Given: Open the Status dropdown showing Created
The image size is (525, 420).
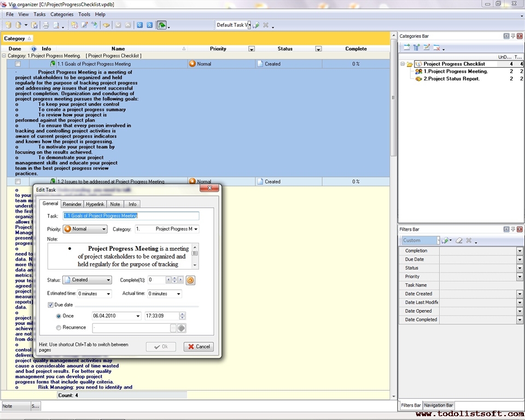Looking at the screenshot, I should coord(108,280).
